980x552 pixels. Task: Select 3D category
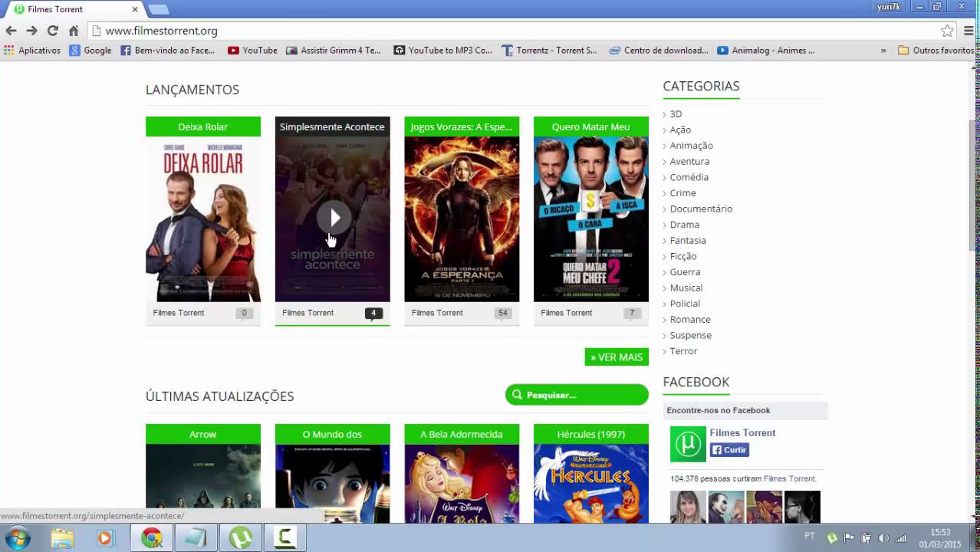click(676, 114)
